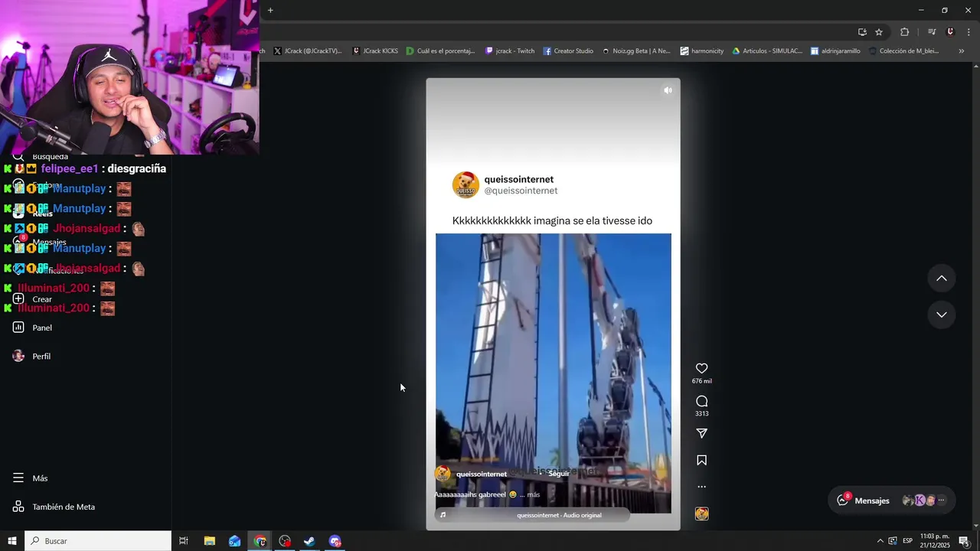Show hidden system tray icons
980x551 pixels.
[880, 541]
